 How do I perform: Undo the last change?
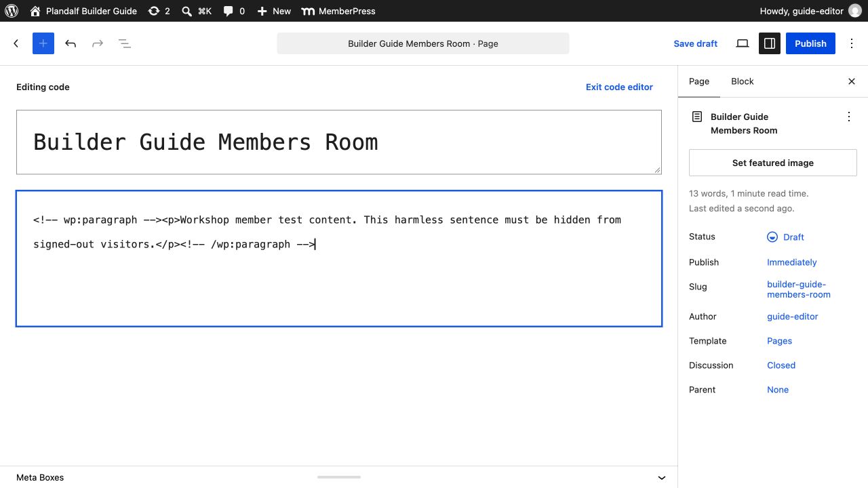(71, 43)
